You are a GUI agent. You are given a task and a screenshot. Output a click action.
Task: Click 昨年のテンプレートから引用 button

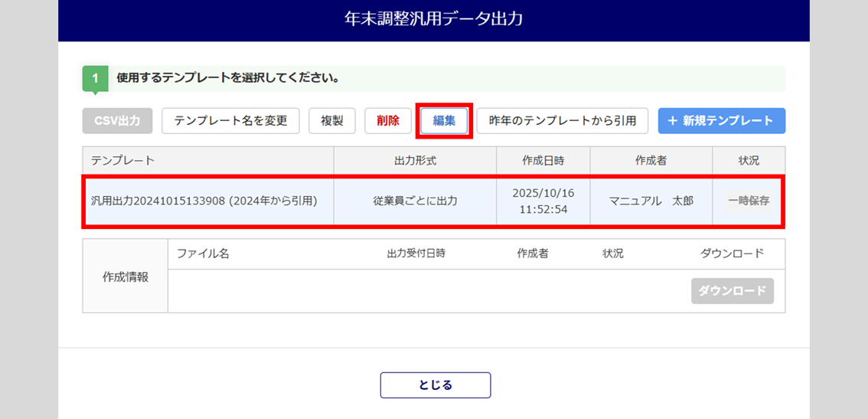coord(563,121)
